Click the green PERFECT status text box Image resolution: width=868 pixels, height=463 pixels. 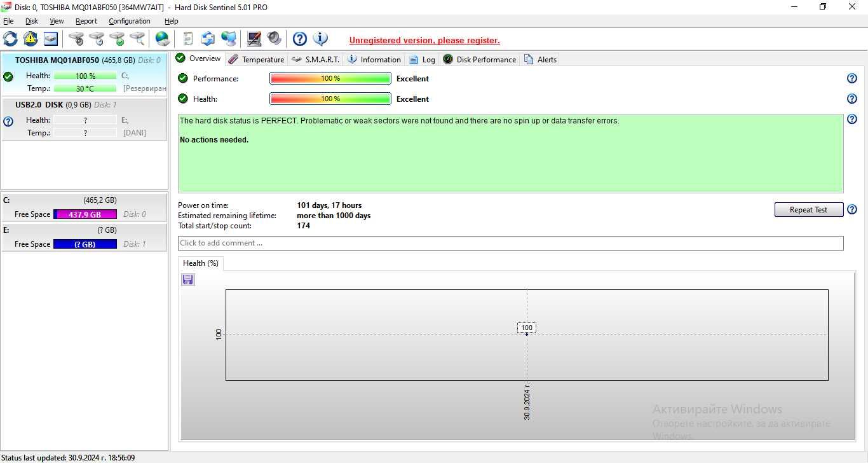click(x=511, y=153)
